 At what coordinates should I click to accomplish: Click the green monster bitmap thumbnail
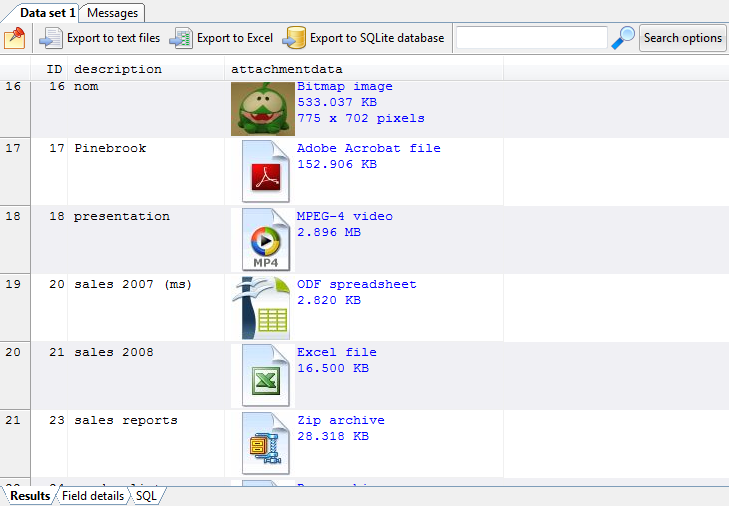[x=263, y=109]
